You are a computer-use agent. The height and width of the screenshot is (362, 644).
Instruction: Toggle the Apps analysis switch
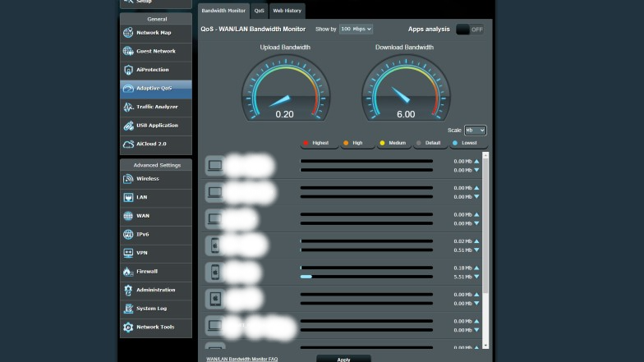tap(470, 30)
